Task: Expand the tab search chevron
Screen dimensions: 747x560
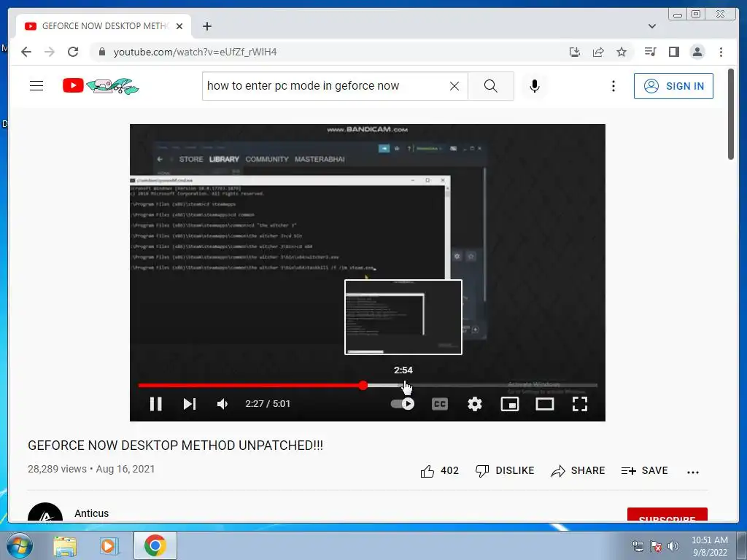Action: pos(651,26)
